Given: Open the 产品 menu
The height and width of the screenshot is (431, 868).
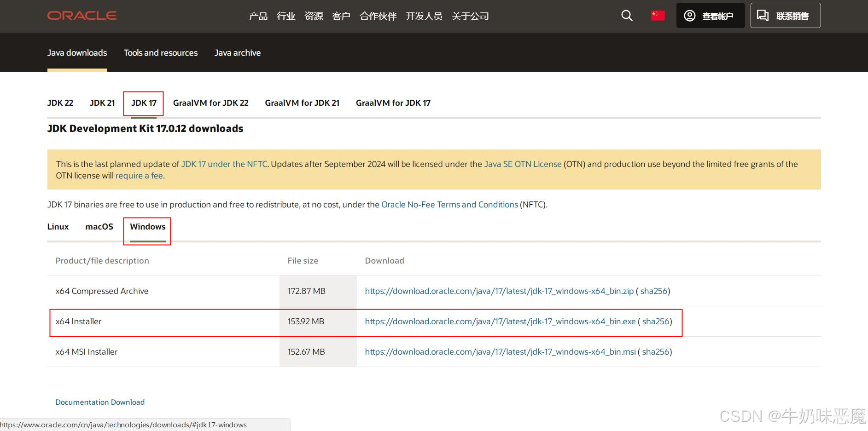Looking at the screenshot, I should pos(258,16).
